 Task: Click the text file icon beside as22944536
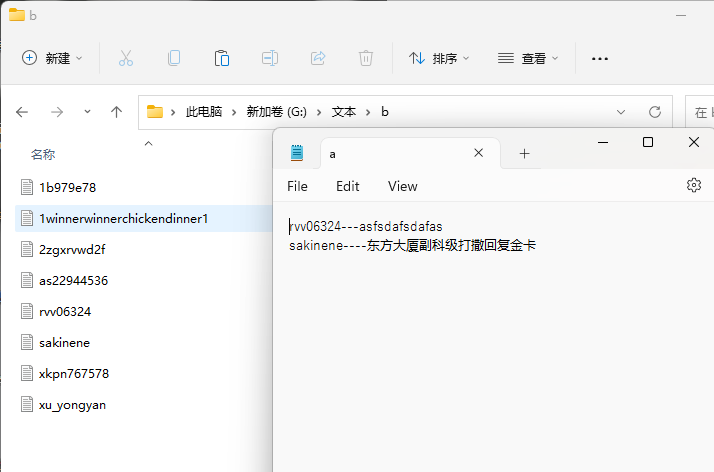pyautogui.click(x=27, y=280)
